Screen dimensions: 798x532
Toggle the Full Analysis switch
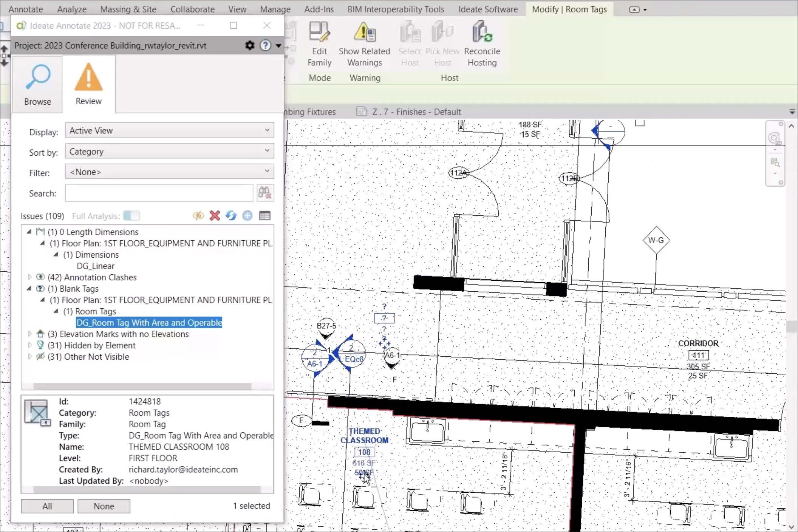[131, 216]
